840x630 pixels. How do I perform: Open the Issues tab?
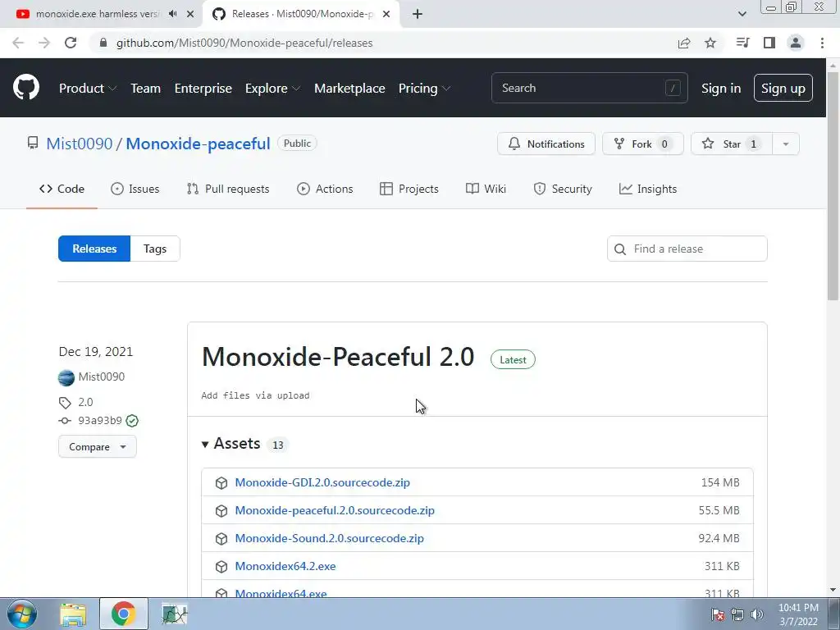pyautogui.click(x=135, y=189)
